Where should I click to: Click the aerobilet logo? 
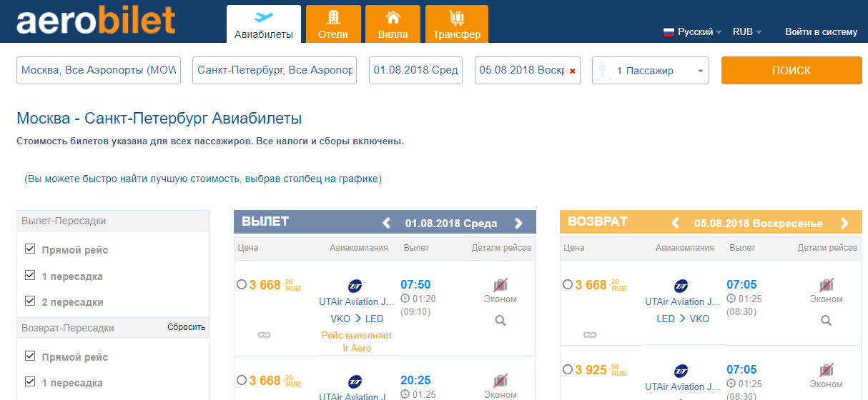pyautogui.click(x=96, y=21)
